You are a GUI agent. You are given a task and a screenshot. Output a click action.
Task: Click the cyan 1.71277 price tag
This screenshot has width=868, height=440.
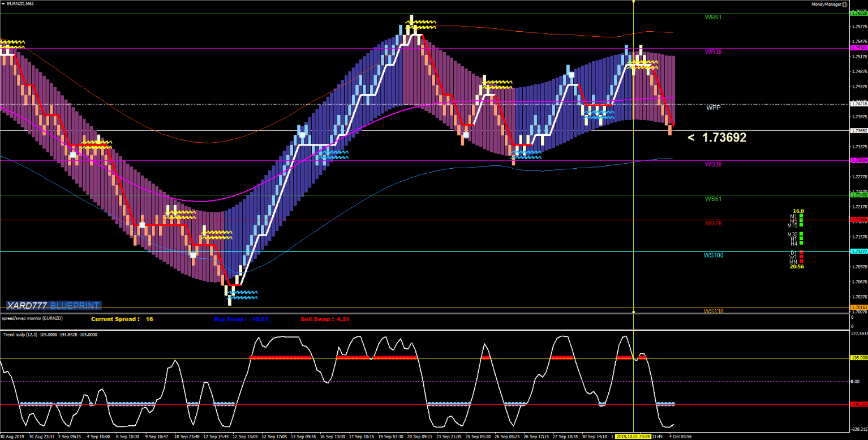[x=859, y=251]
